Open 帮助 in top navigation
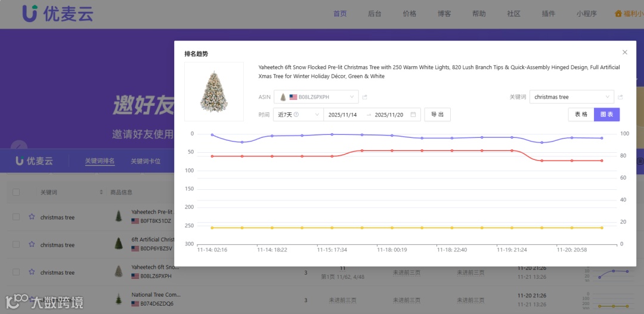Screen dimensions: 644x314 (479, 14)
